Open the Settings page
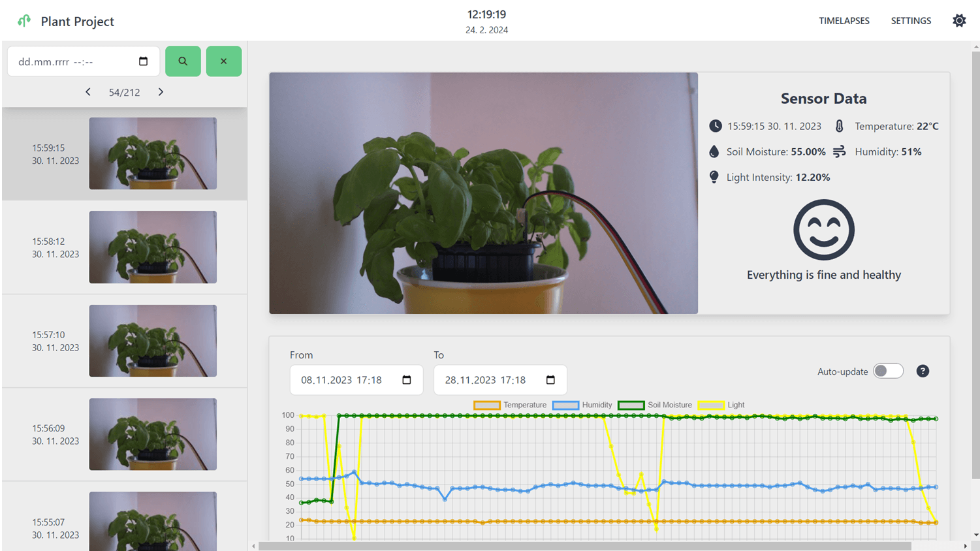This screenshot has height=551, width=980. [x=911, y=21]
